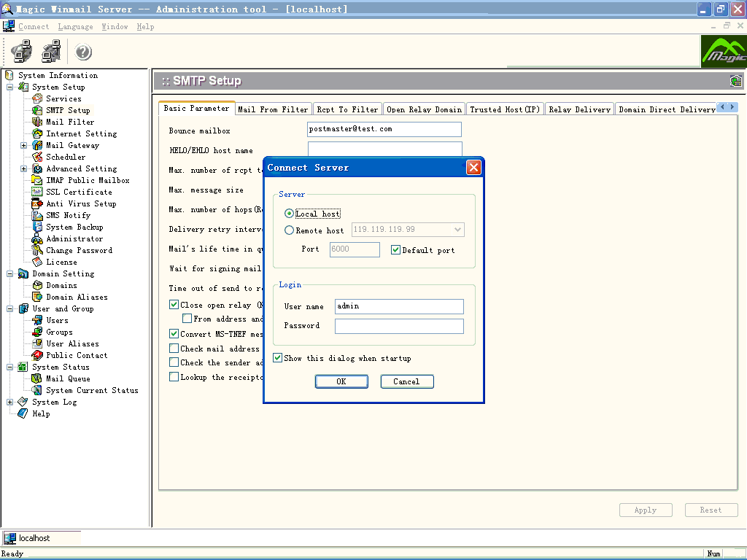
Task: Enable Lookup the receiptor checkbox
Action: coord(174,377)
